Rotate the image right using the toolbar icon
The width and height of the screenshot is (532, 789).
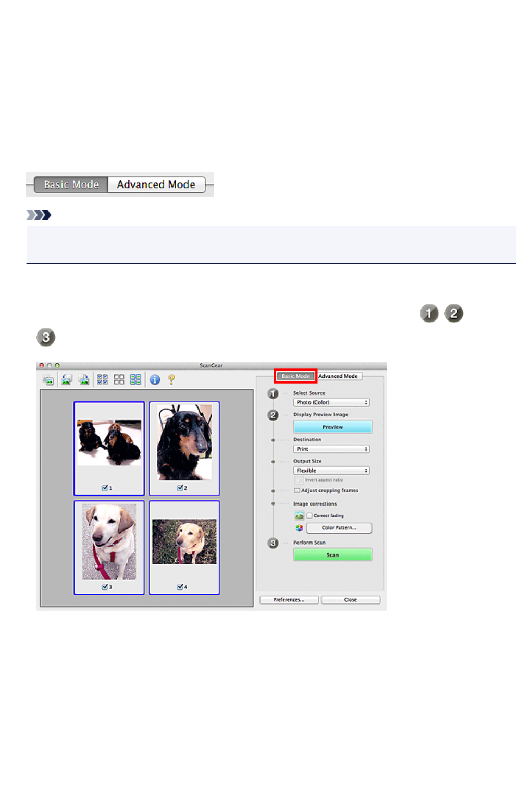pos(83,380)
